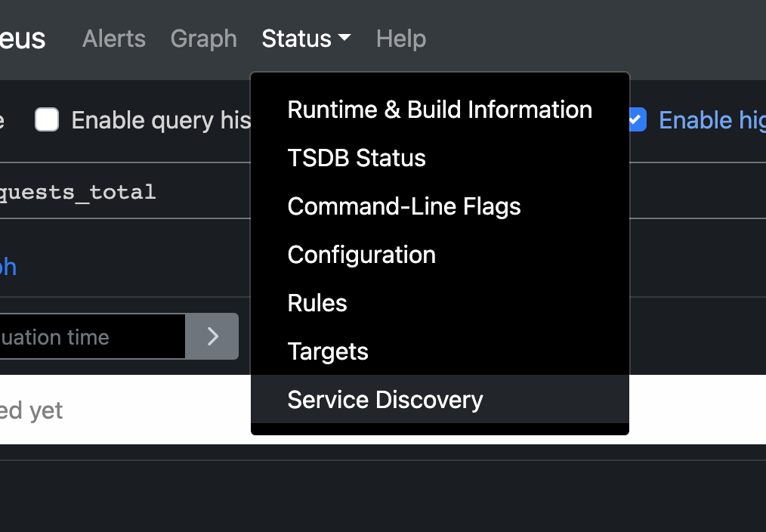Click the Help navbar link
The image size is (766, 532).
click(x=400, y=39)
